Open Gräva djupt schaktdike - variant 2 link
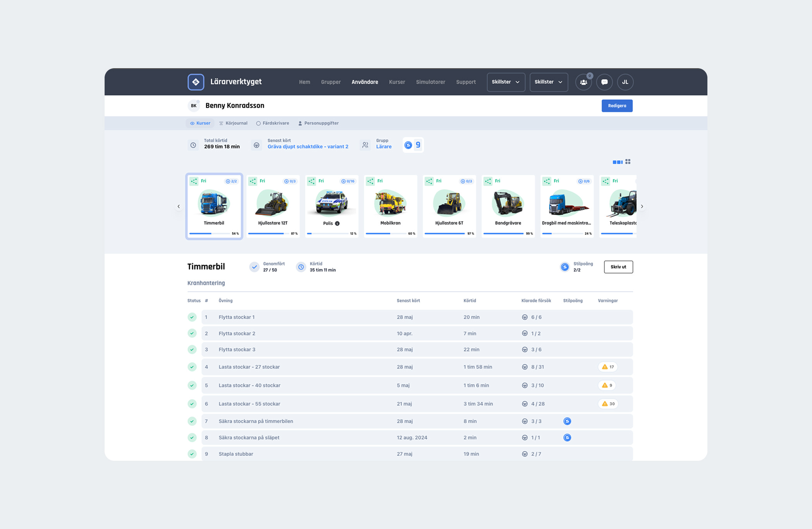Viewport: 812px width, 529px height. [x=308, y=146]
